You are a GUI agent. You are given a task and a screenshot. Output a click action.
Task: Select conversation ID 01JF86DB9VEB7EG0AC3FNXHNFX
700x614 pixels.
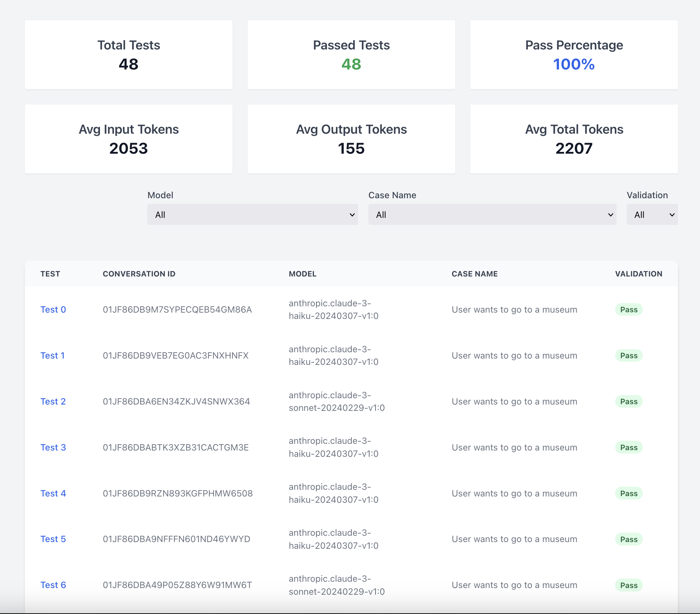coord(176,355)
